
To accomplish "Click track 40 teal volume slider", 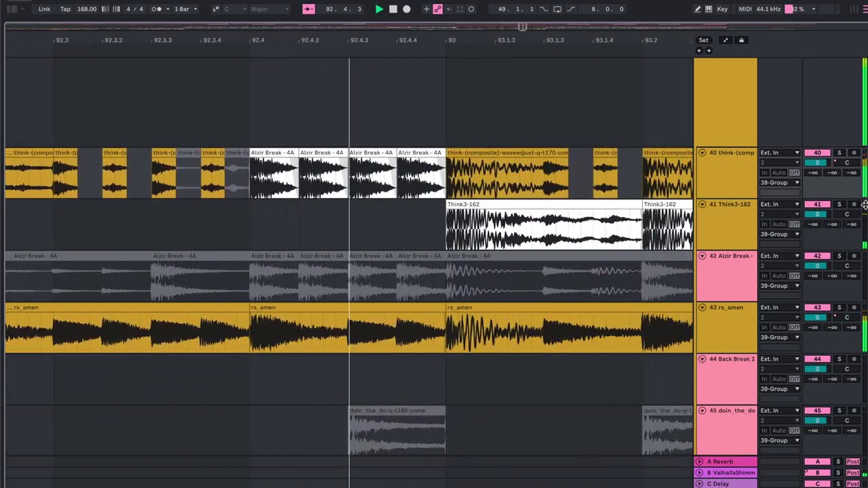I will [x=817, y=163].
